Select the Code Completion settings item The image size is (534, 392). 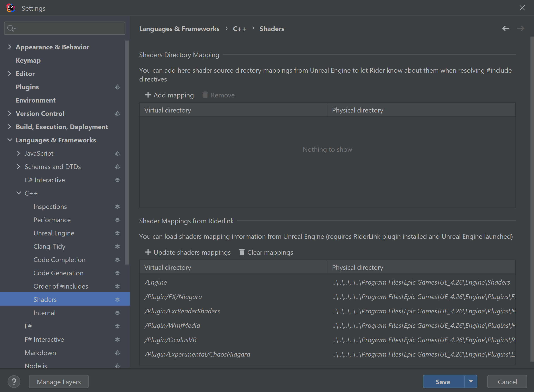click(59, 260)
